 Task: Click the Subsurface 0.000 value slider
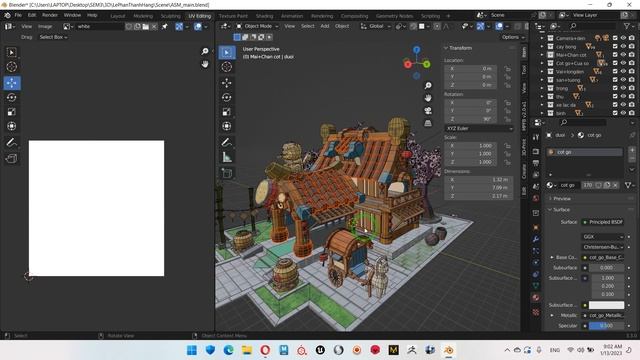pos(606,268)
